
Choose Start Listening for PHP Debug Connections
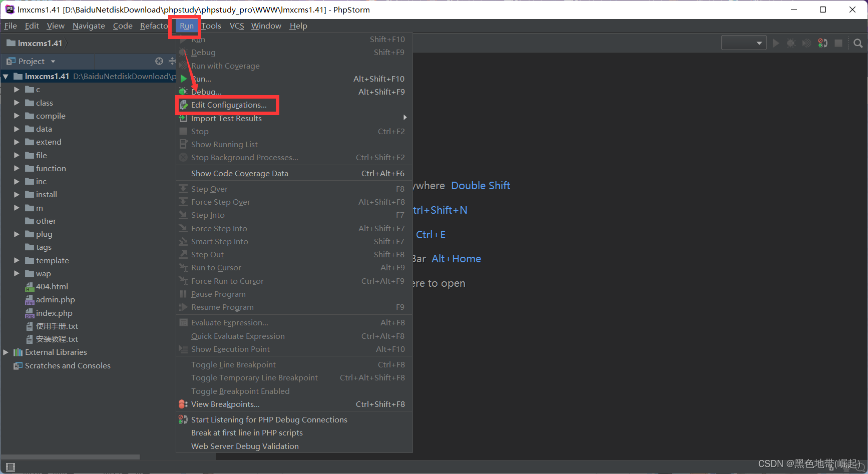pos(269,419)
